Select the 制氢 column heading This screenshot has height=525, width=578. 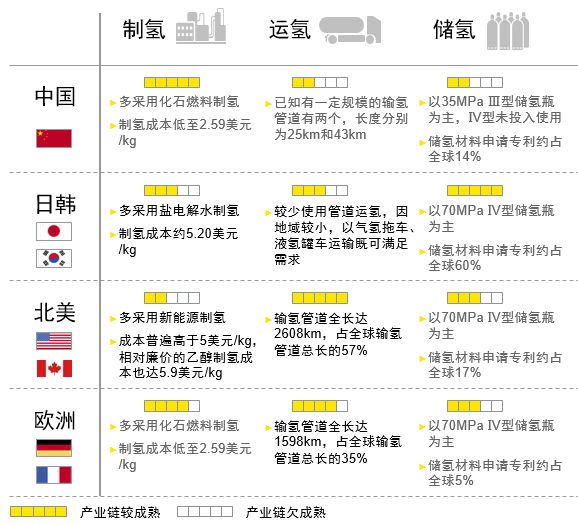pos(144,29)
